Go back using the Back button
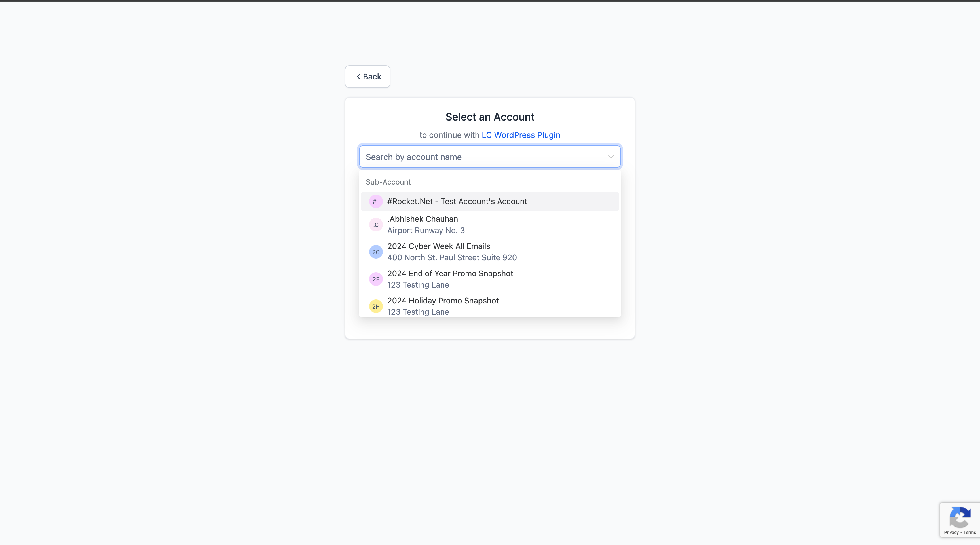The width and height of the screenshot is (980, 545). [367, 77]
